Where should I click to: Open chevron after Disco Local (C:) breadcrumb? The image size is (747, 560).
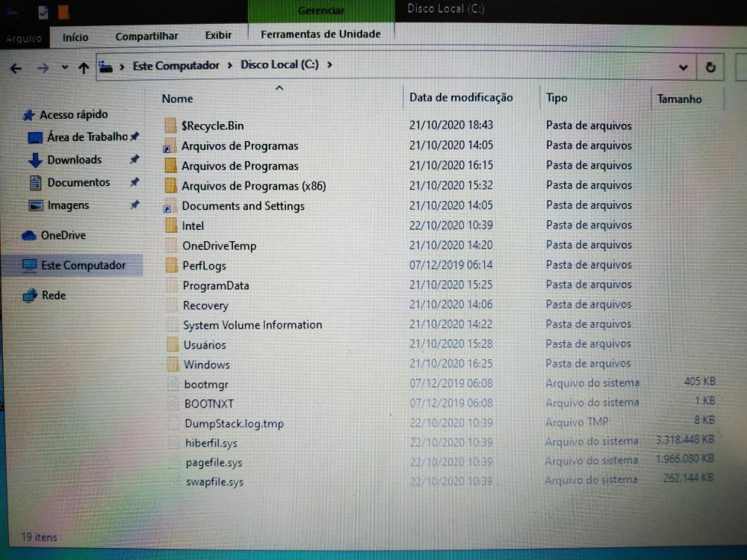[329, 64]
